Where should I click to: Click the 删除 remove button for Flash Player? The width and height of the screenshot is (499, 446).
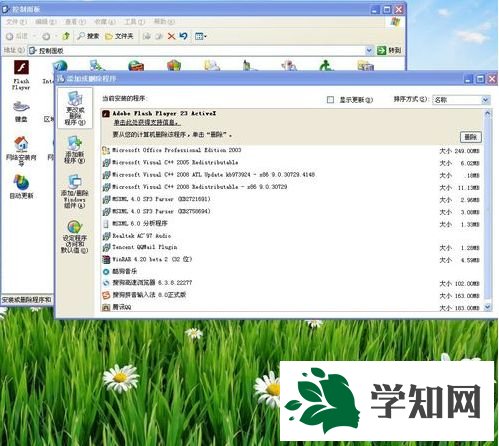coord(471,137)
